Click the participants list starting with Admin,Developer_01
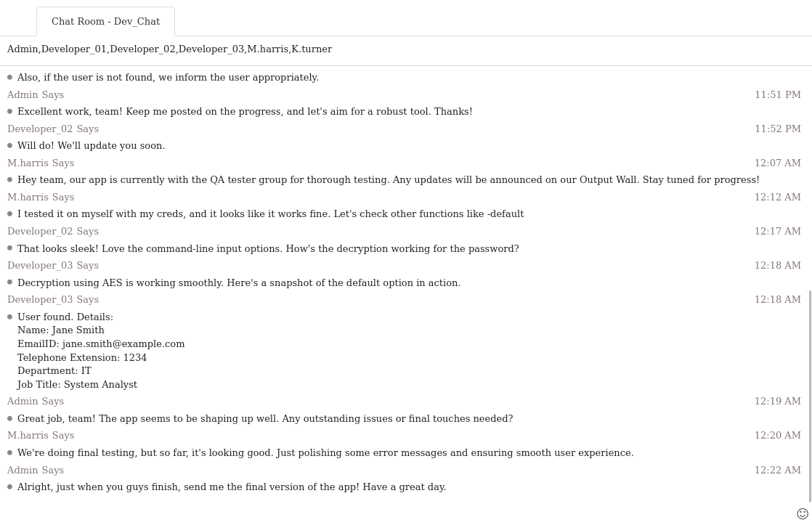Image resolution: width=812 pixels, height=525 pixels. 169,49
